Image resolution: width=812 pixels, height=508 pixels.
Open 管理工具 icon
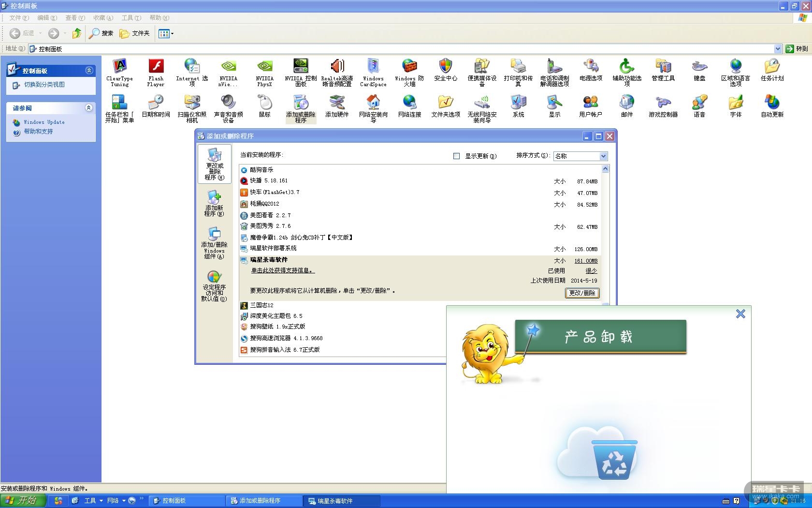tap(663, 70)
